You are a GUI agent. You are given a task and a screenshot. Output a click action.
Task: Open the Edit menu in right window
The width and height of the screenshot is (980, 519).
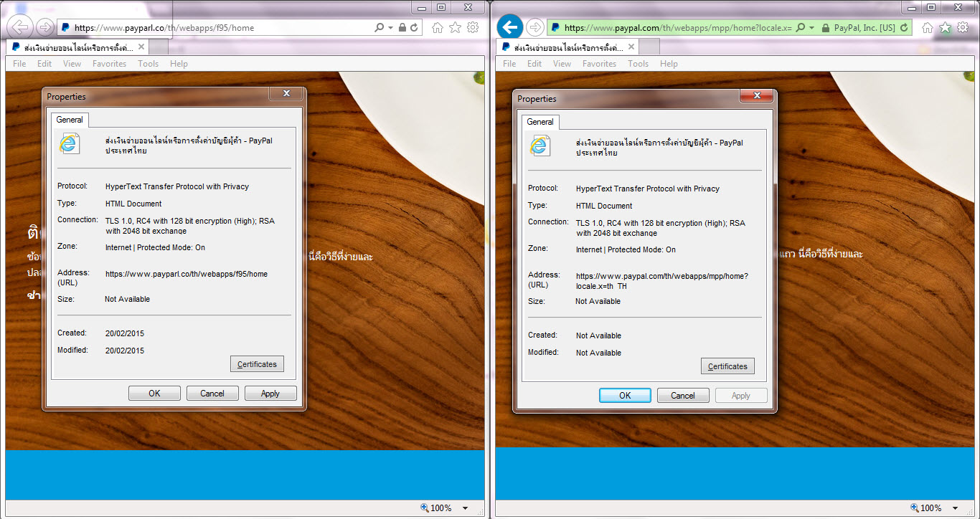coord(534,64)
